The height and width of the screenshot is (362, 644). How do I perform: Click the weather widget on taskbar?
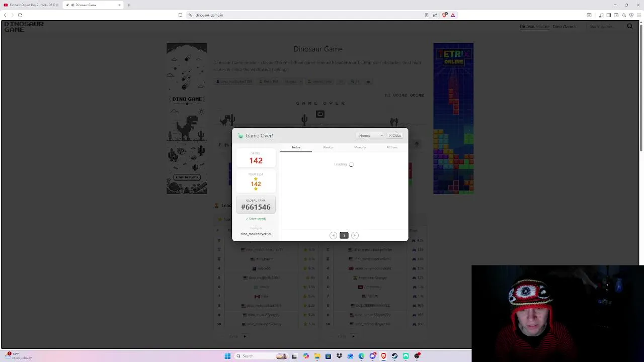[x=18, y=356]
